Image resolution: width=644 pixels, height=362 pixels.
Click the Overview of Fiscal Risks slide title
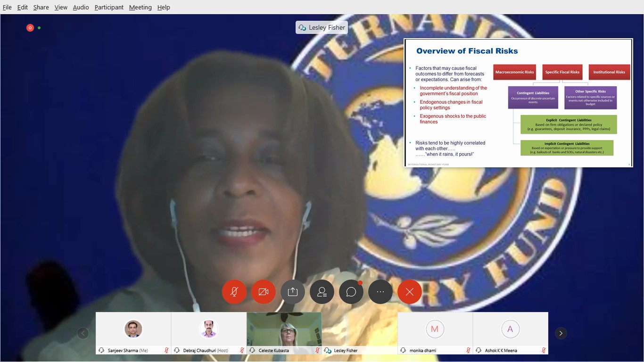467,51
